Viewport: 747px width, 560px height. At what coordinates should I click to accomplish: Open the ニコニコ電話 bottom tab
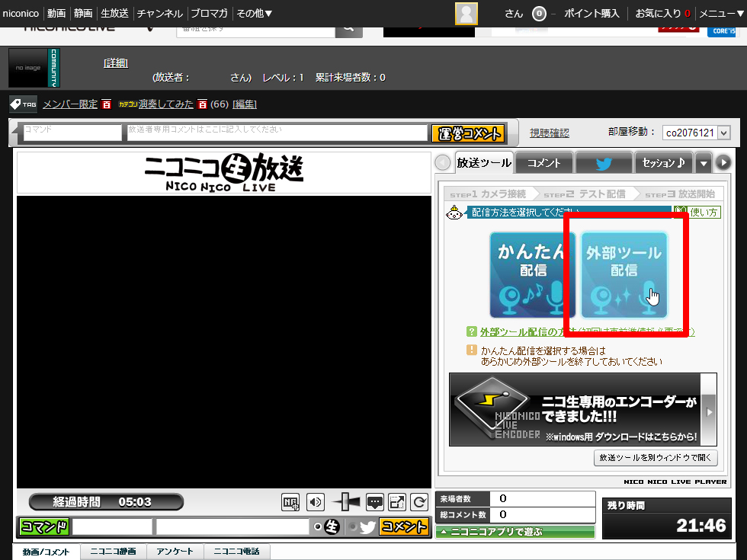coord(237,552)
